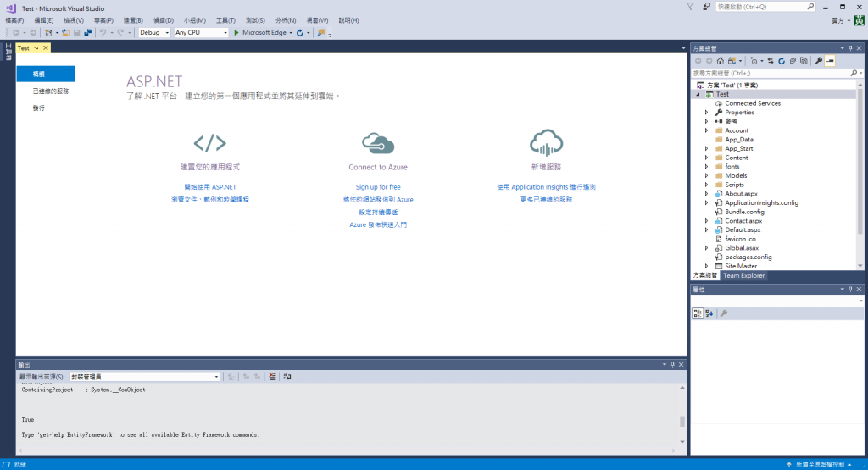Click the Property Pages wrench in Properties panel
868x470 pixels.
pyautogui.click(x=724, y=313)
